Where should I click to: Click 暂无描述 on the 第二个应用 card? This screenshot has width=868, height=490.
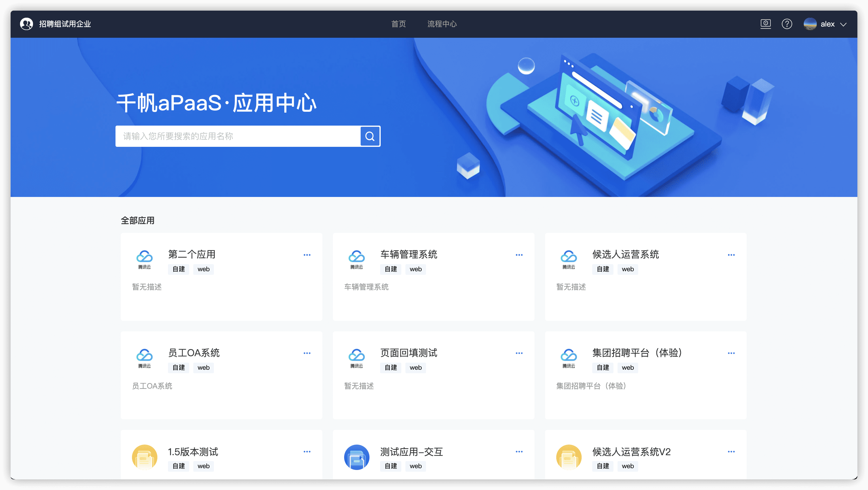click(x=147, y=287)
